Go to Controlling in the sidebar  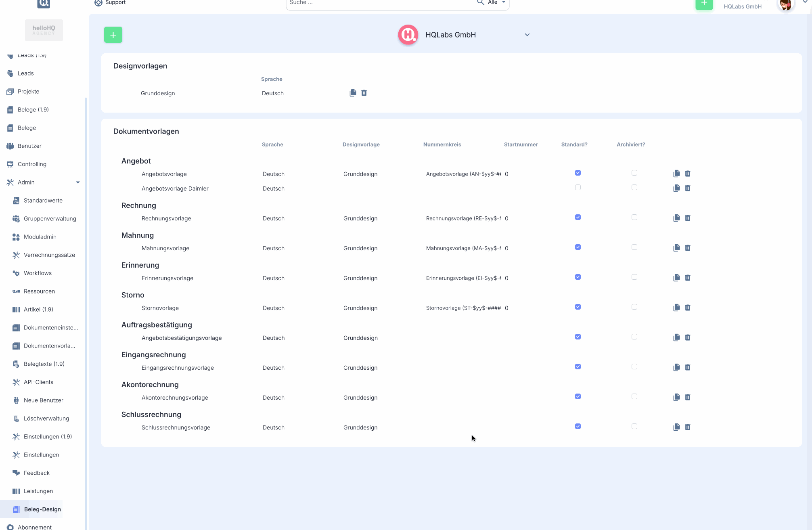[32, 164]
